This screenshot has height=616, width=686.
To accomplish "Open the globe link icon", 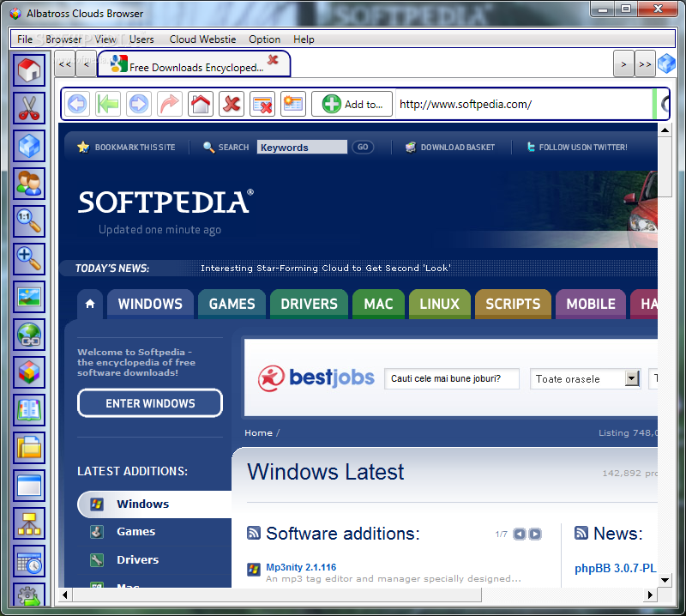I will click(29, 335).
